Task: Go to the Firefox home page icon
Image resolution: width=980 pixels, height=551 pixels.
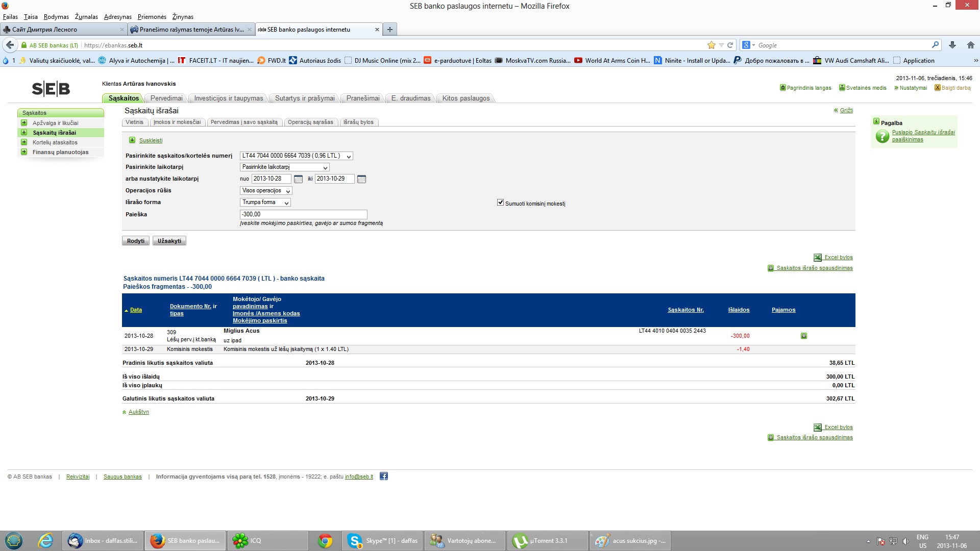Action: pyautogui.click(x=971, y=45)
